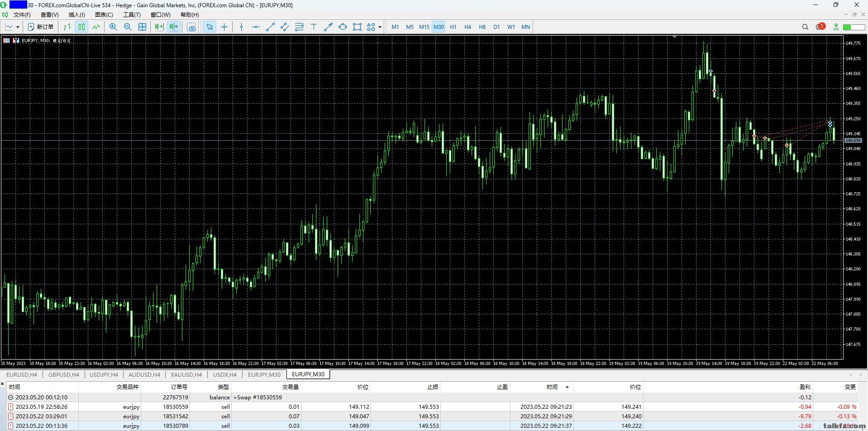Close the bottom history panel with X

coord(2,384)
